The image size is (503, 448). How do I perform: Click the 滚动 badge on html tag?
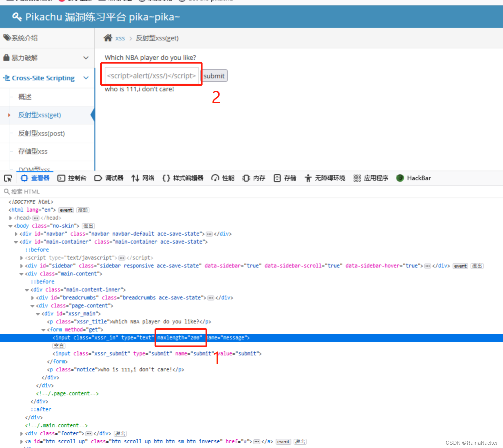[x=83, y=210]
